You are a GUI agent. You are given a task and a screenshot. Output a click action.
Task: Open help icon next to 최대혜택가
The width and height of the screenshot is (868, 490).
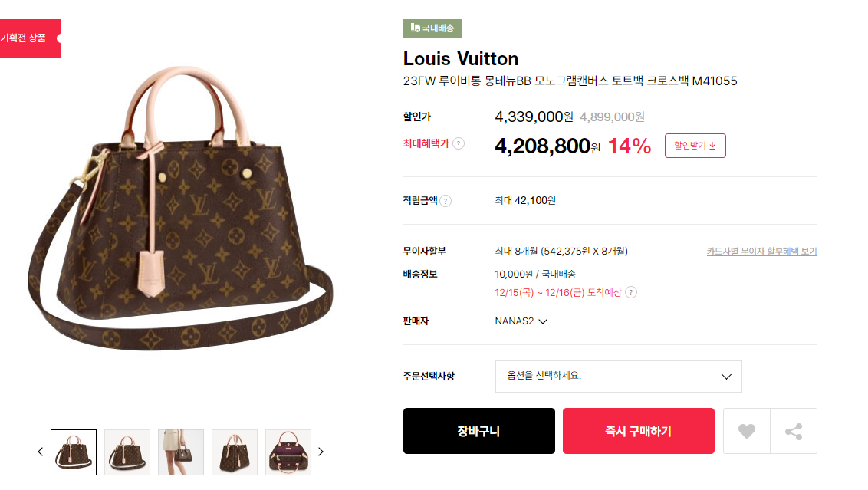click(x=459, y=143)
